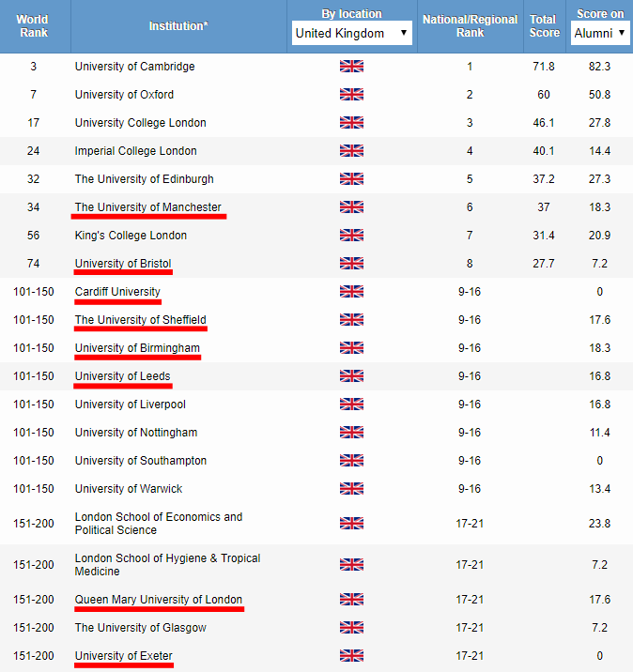Select Edinburgh total score 37.2
633x672 pixels.
(x=544, y=178)
